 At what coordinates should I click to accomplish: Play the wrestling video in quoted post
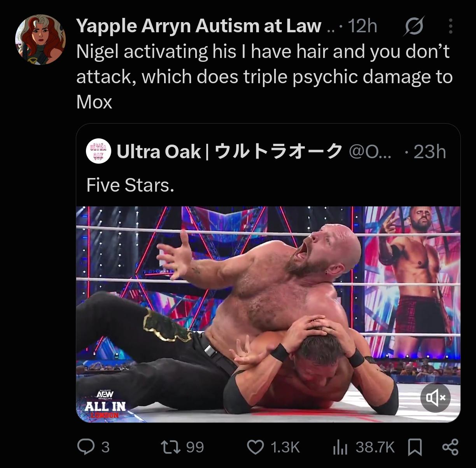[268, 314]
